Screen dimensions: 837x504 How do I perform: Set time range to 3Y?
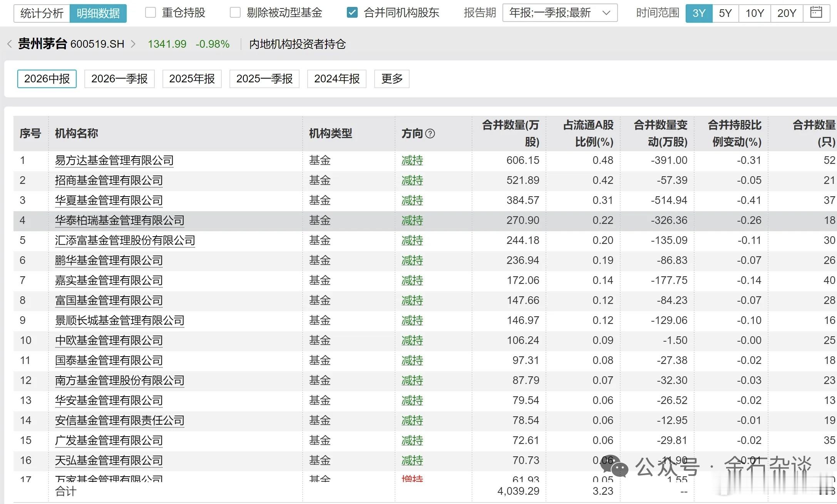click(699, 13)
